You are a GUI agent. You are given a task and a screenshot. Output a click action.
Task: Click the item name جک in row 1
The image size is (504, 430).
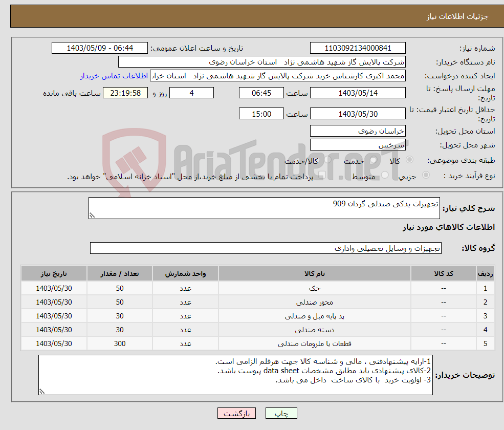(x=314, y=289)
